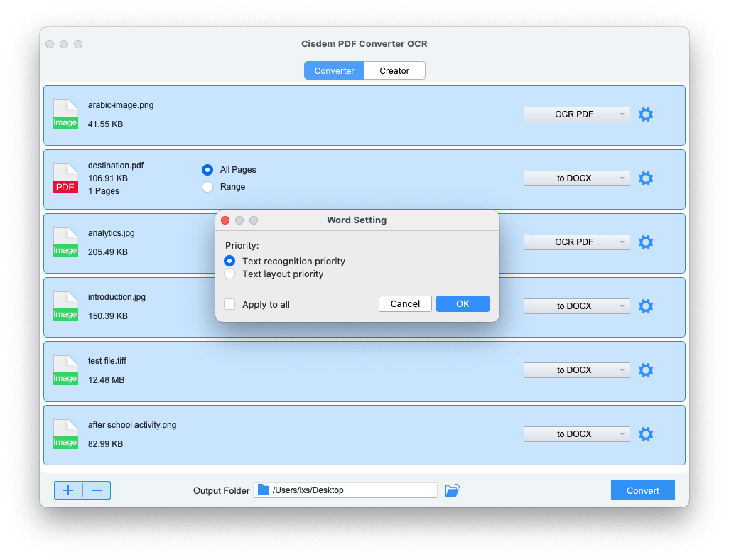Open OCR PDF format dropdown for analytics.jpg
The image size is (729, 560).
576,242
